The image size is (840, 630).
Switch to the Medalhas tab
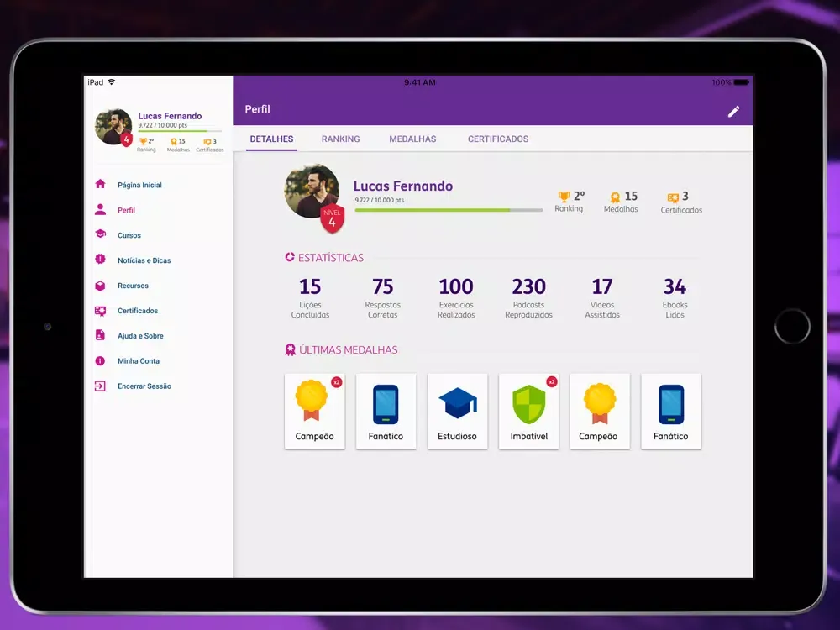click(412, 139)
